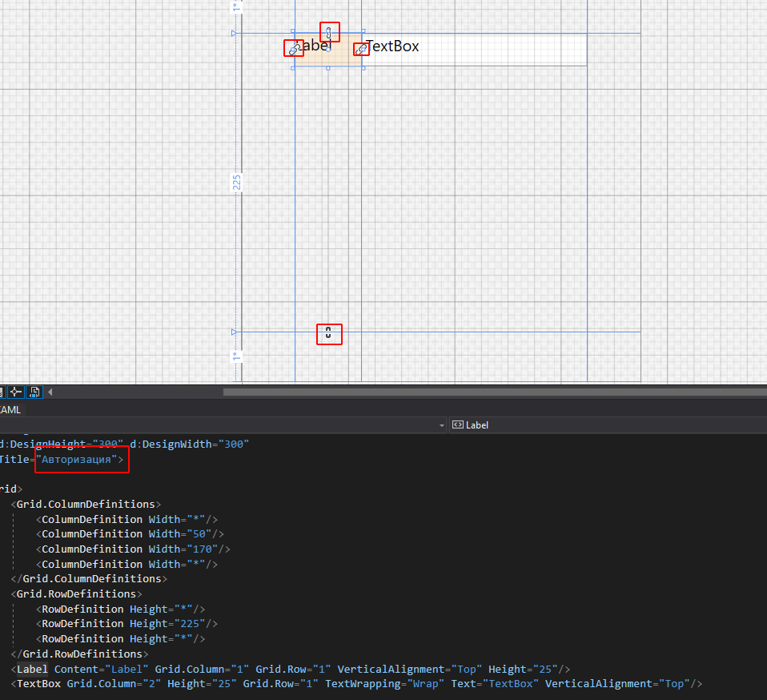The width and height of the screenshot is (767, 700).
Task: Open the Label member combo box
Action: (608, 425)
